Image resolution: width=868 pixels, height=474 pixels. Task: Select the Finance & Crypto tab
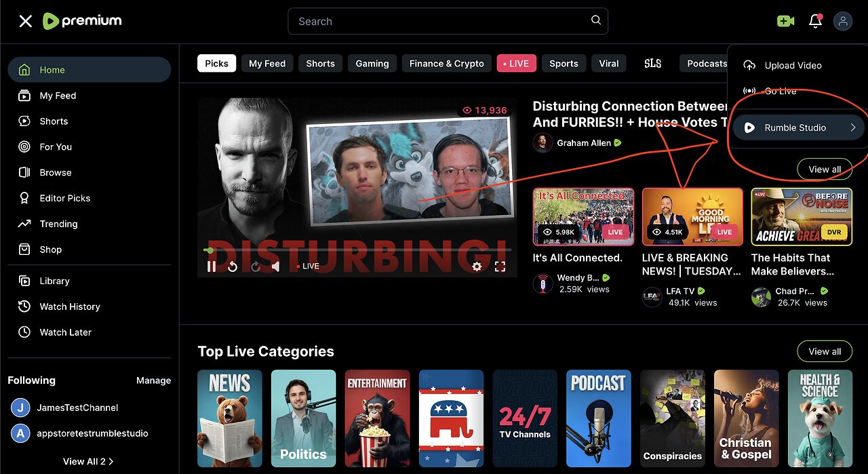tap(446, 63)
